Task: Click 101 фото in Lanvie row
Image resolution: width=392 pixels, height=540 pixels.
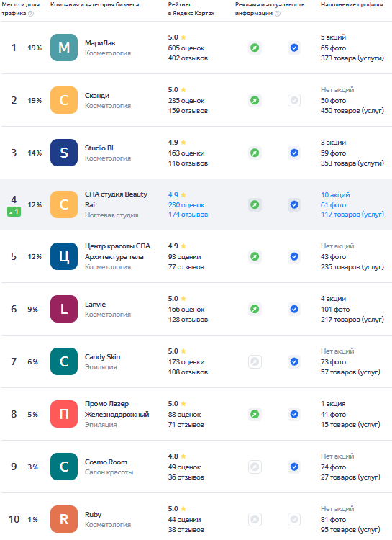Action: pyautogui.click(x=335, y=310)
